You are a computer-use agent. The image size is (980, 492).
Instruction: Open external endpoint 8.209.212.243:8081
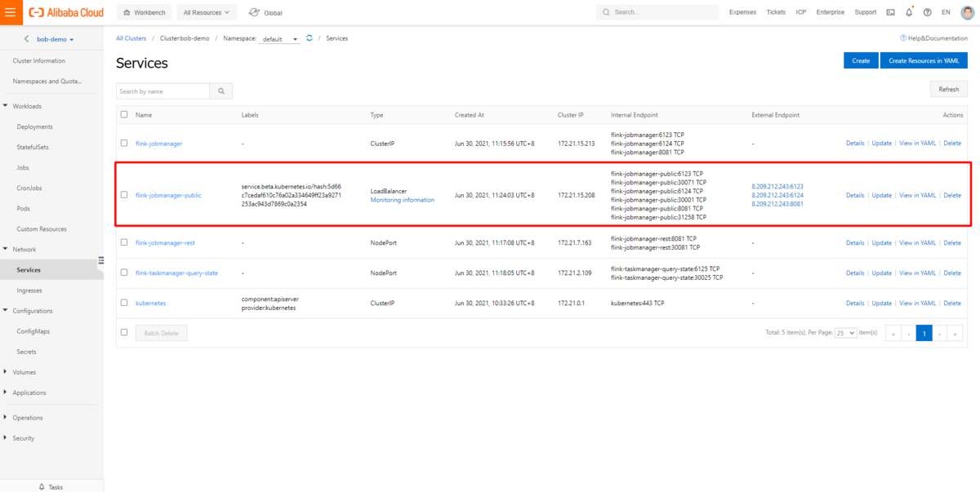tap(777, 204)
